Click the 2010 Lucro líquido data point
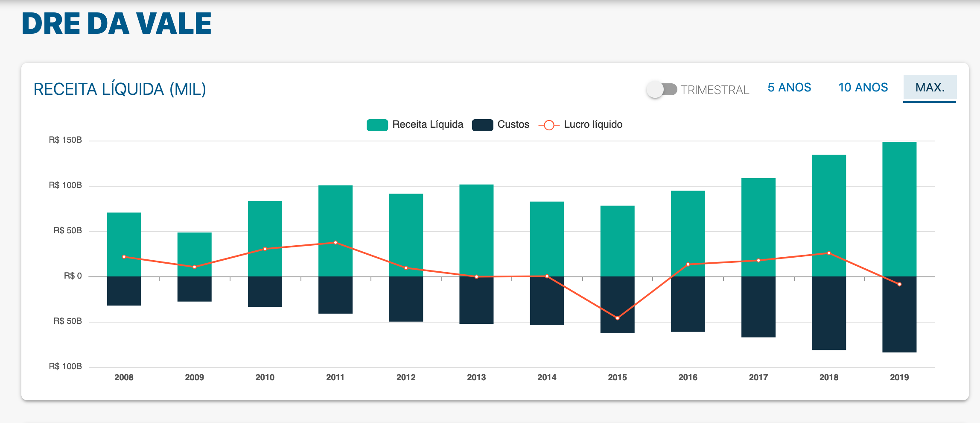 click(x=265, y=249)
